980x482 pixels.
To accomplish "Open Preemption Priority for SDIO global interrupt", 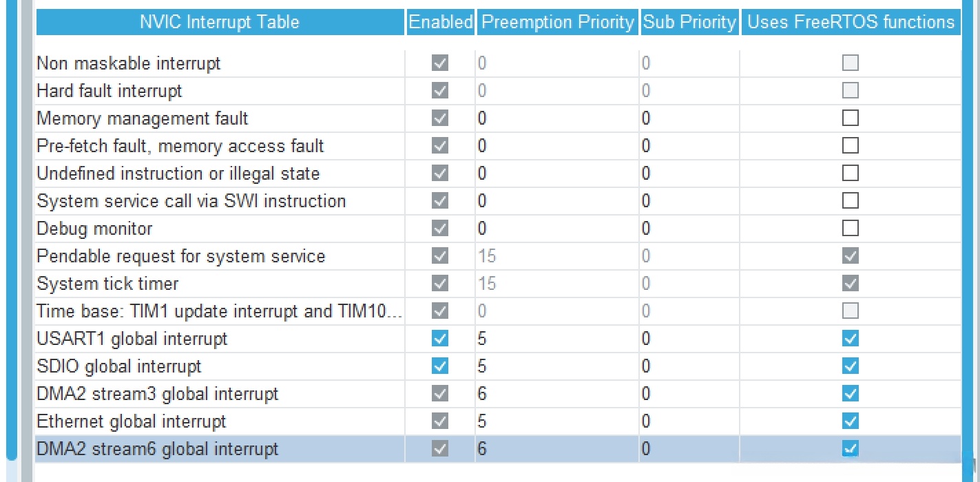I will coord(556,366).
